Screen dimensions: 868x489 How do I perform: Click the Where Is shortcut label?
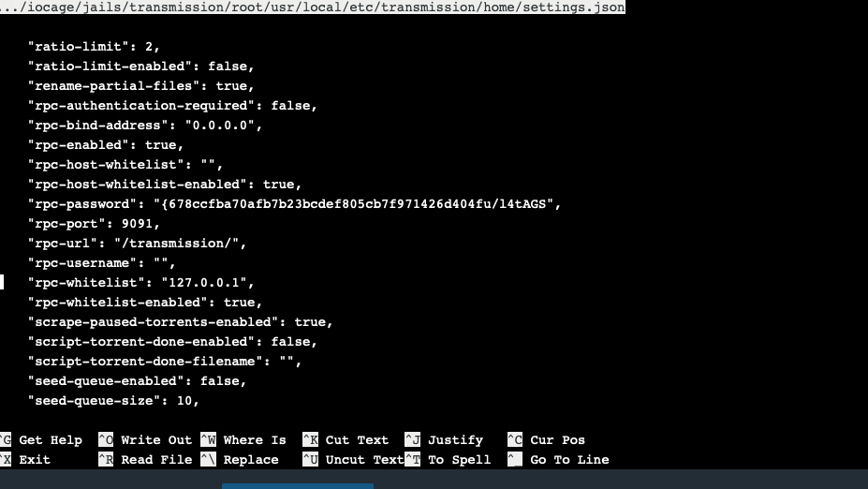tap(255, 440)
